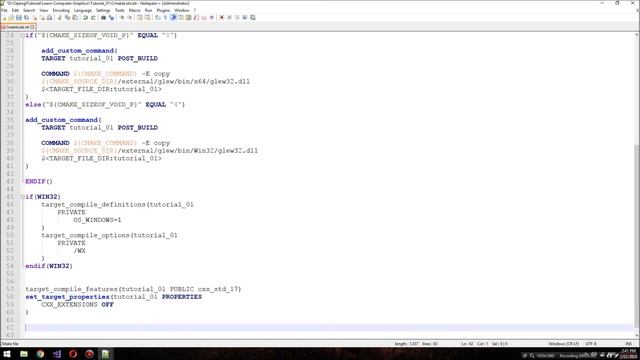Collapse the fold marker on line 24

pos(22,36)
